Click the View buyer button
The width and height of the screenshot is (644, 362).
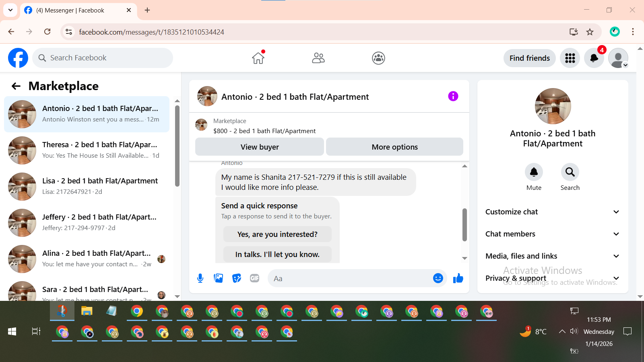pos(260,147)
